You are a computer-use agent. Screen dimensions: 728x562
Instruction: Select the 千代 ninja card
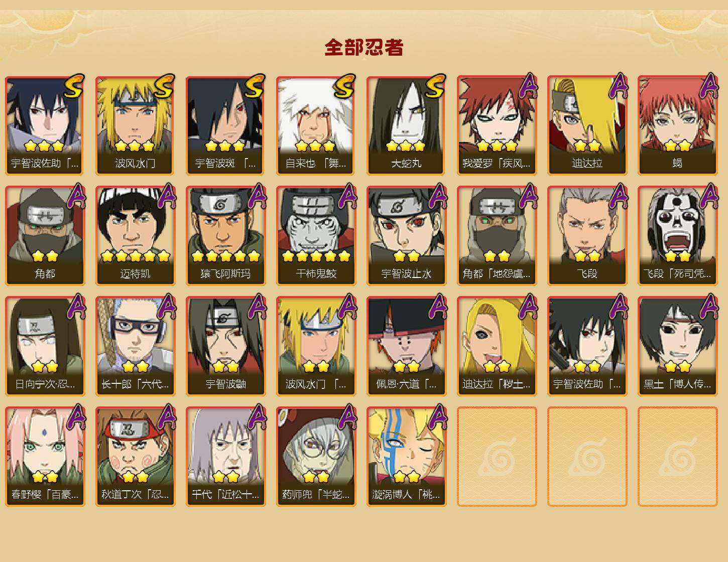tap(225, 457)
